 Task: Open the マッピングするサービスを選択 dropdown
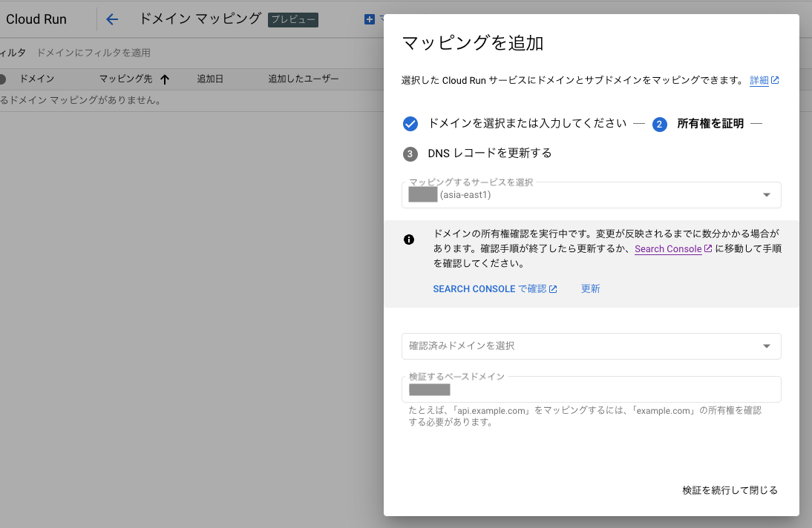(x=591, y=195)
